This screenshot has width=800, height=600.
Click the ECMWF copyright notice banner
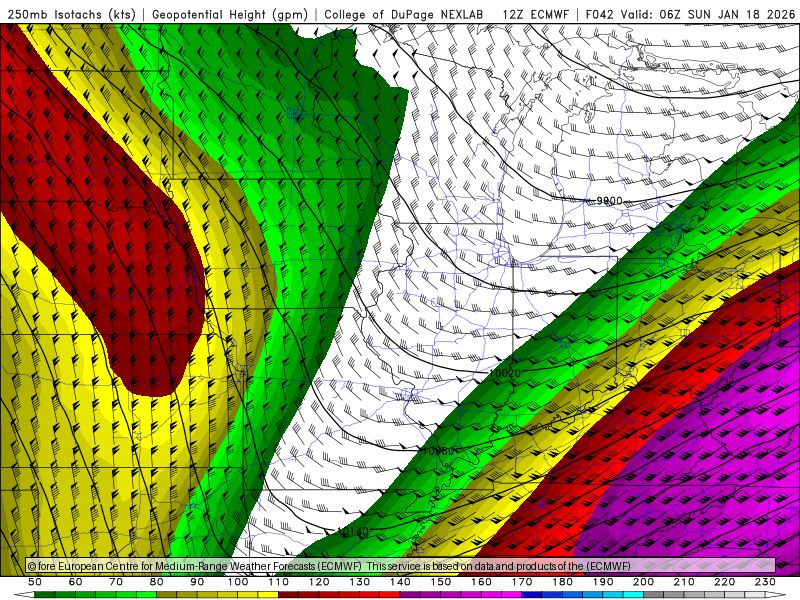coord(401,565)
